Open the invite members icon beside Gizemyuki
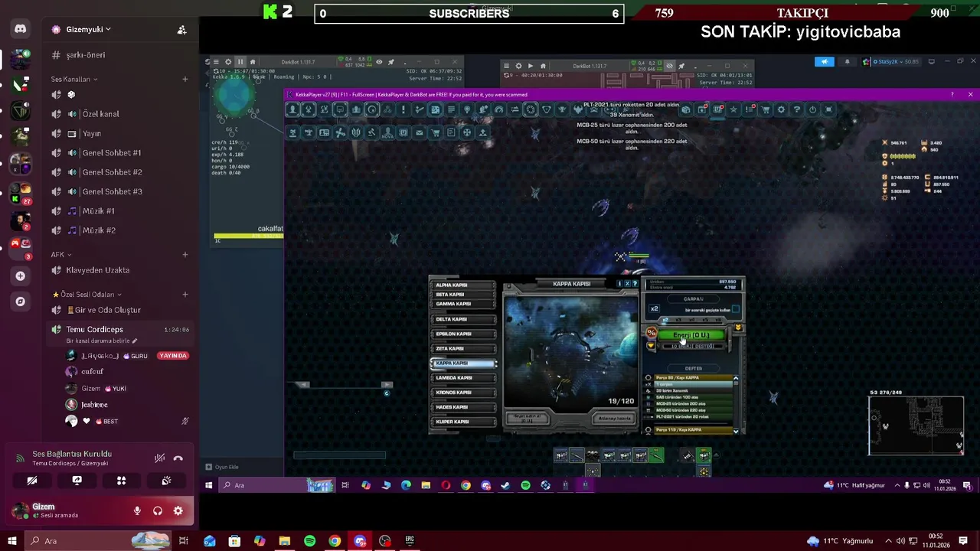The image size is (980, 551). coord(181,30)
